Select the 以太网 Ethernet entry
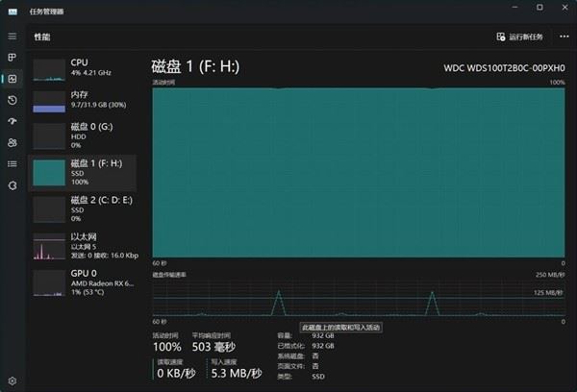This screenshot has height=392, width=577. (83, 246)
